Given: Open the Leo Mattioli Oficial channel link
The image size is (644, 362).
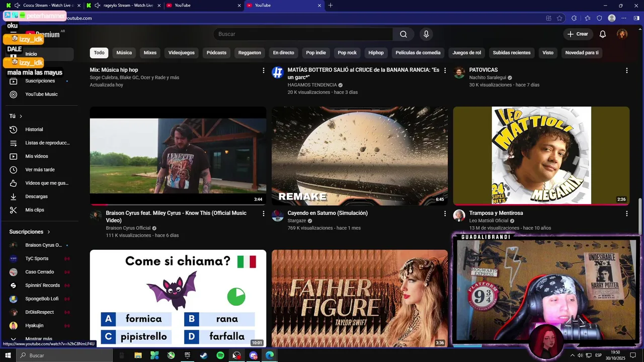Looking at the screenshot, I should 489,221.
